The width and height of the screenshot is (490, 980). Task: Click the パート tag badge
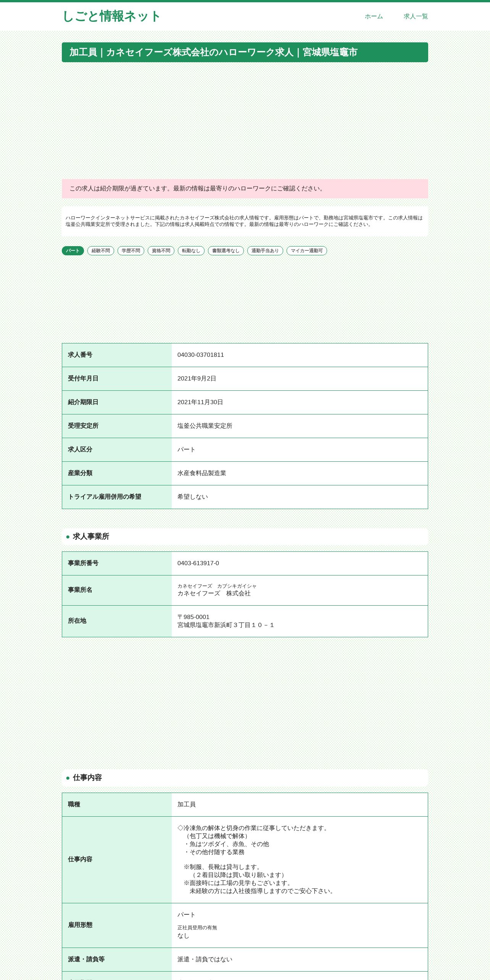tap(73, 251)
